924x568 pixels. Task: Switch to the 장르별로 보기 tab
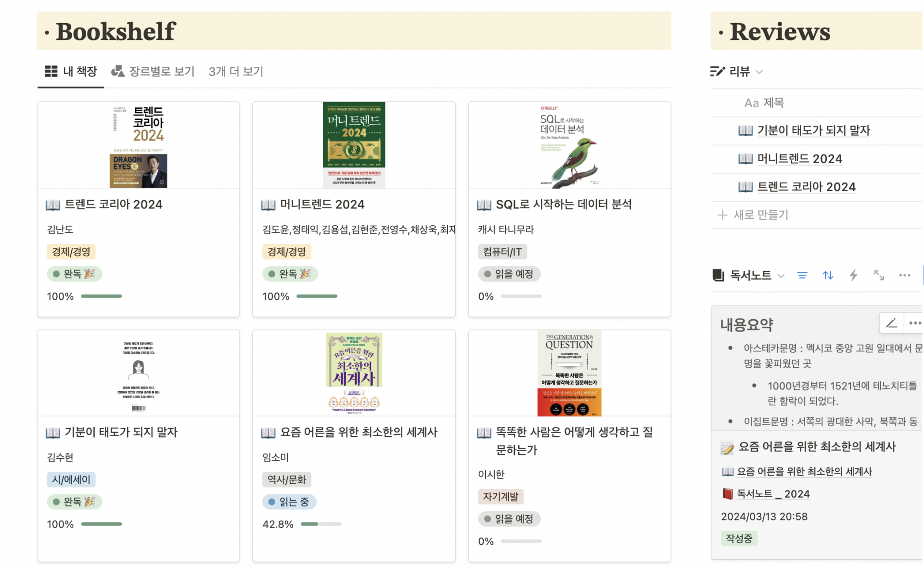[x=153, y=72]
